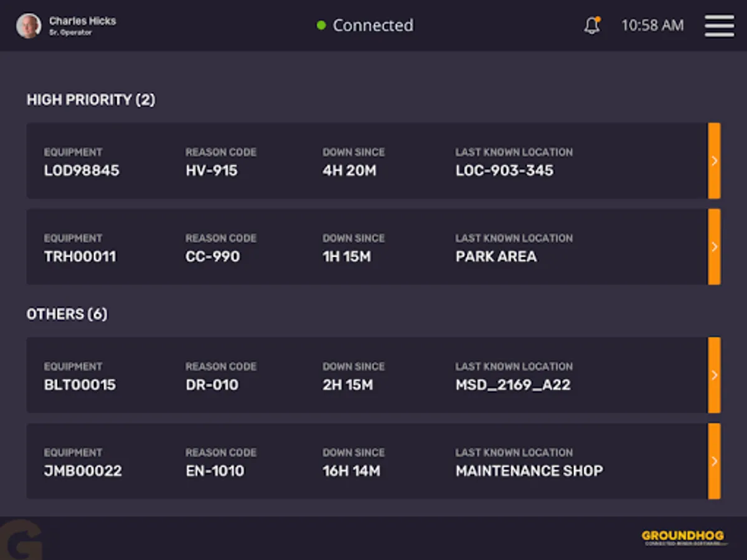Screen dimensions: 747x560
Task: Select the LOD98845 equipment row
Action: click(x=367, y=161)
